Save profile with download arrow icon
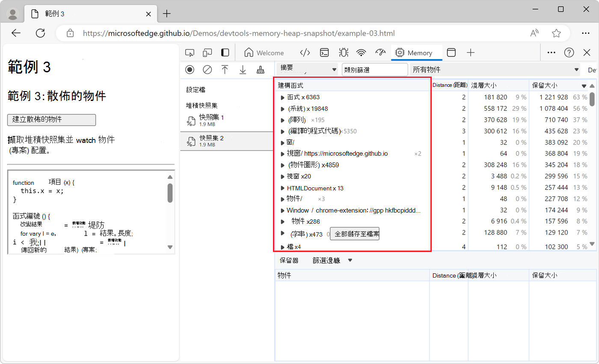The width and height of the screenshot is (599, 364). 243,70
